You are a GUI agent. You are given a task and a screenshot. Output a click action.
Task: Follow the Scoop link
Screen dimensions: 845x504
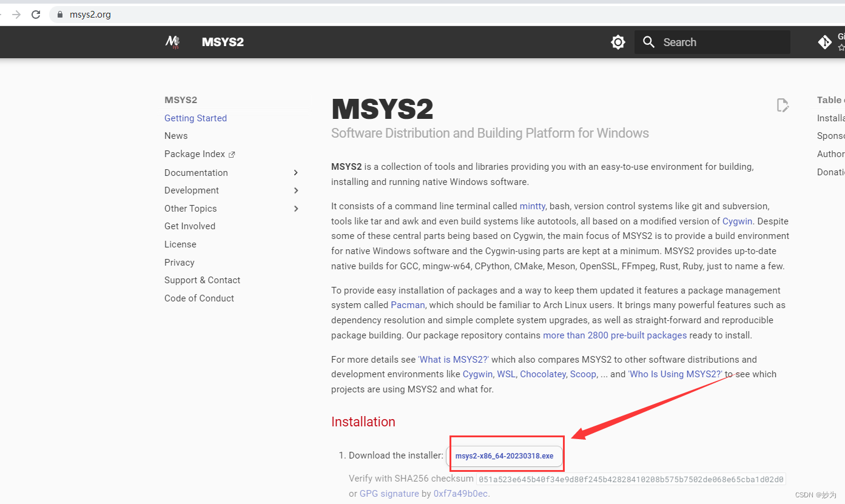583,374
